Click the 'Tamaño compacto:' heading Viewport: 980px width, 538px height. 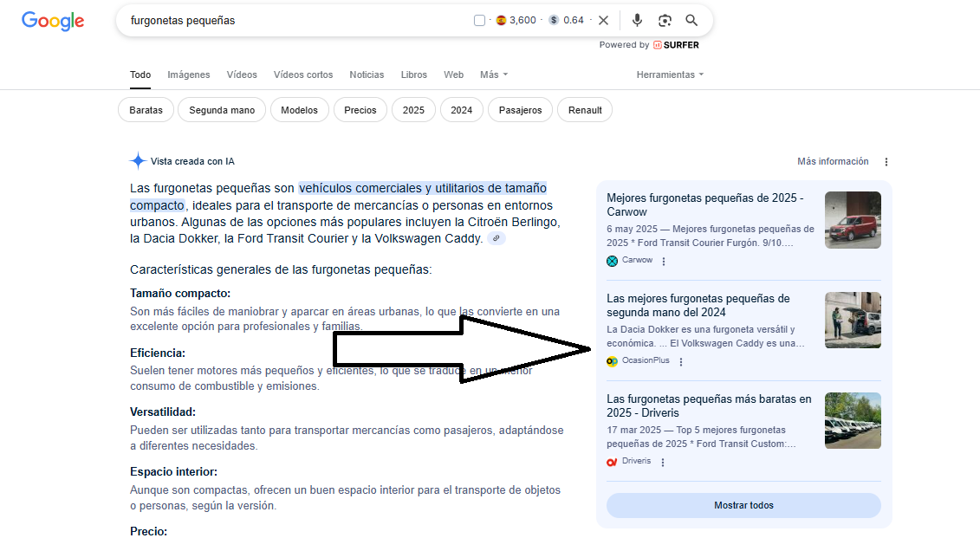point(180,293)
